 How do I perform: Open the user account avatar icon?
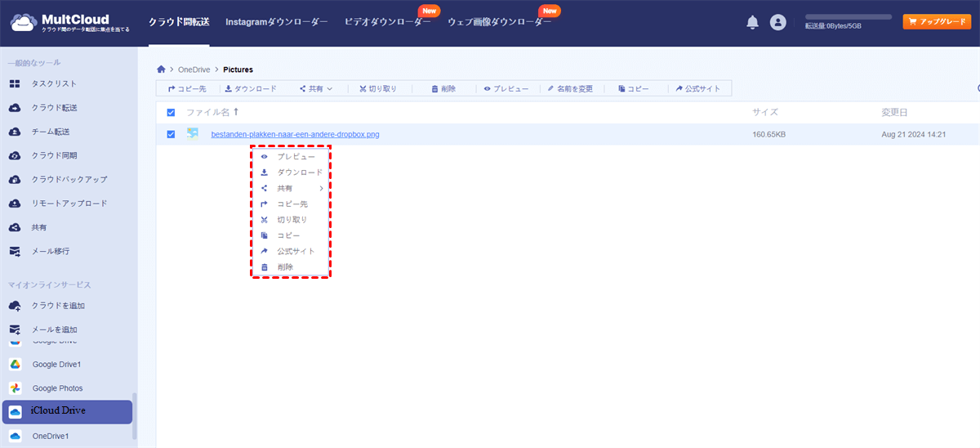tap(777, 23)
